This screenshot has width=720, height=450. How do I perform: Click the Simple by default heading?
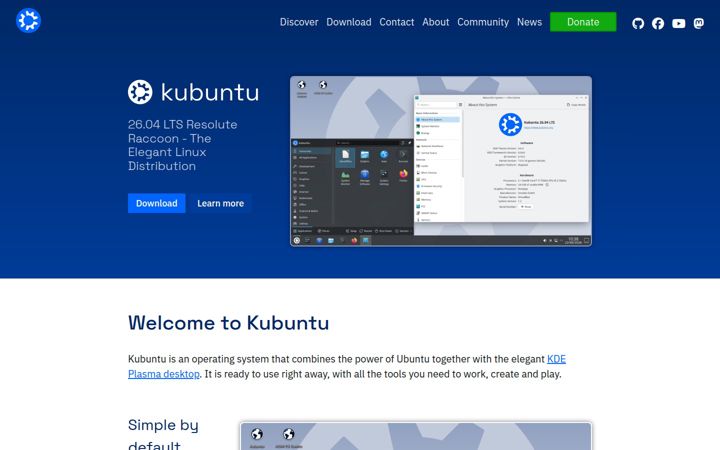click(x=163, y=435)
